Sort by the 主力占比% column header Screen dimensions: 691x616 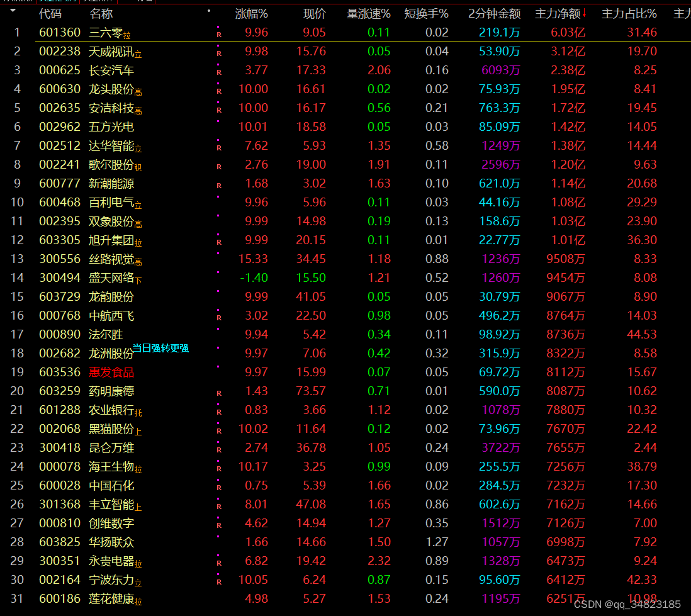click(x=629, y=14)
